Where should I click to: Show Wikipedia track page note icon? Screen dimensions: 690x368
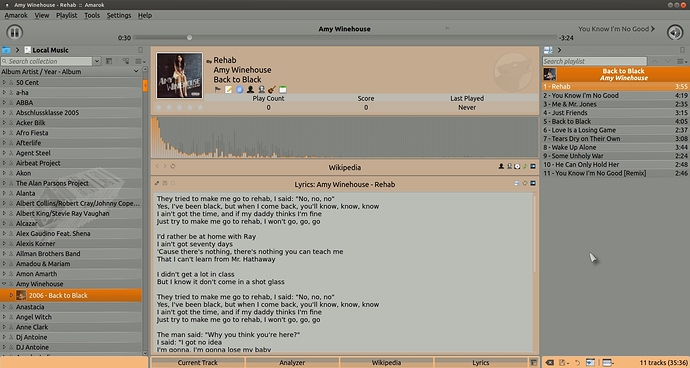(525, 166)
